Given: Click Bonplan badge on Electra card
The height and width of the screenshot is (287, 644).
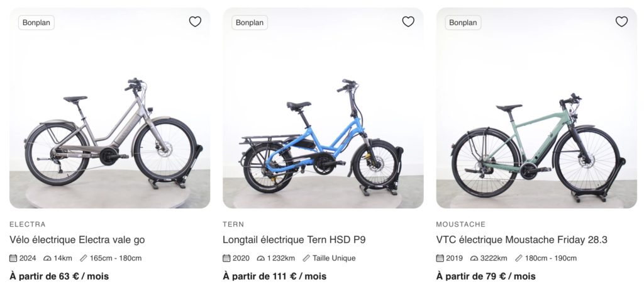Looking at the screenshot, I should (36, 23).
